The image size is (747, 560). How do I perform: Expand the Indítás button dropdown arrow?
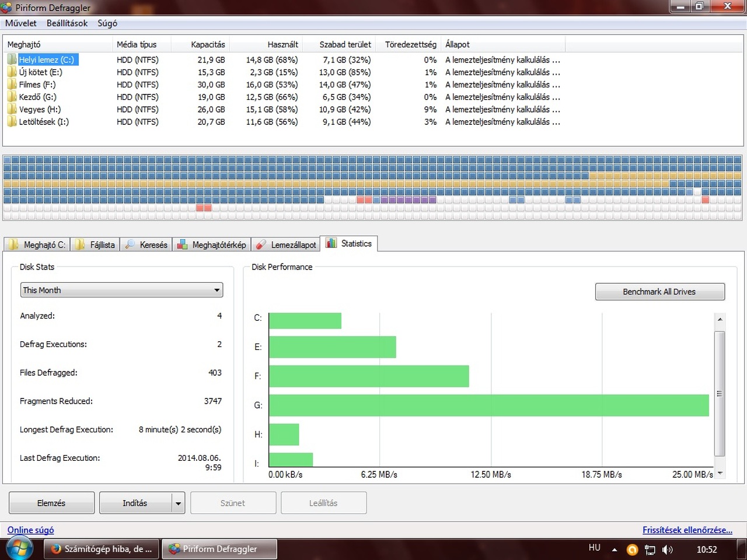pos(179,503)
